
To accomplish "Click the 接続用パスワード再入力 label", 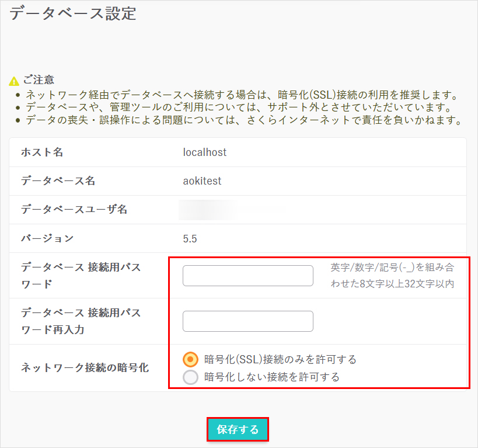I will pos(81,321).
